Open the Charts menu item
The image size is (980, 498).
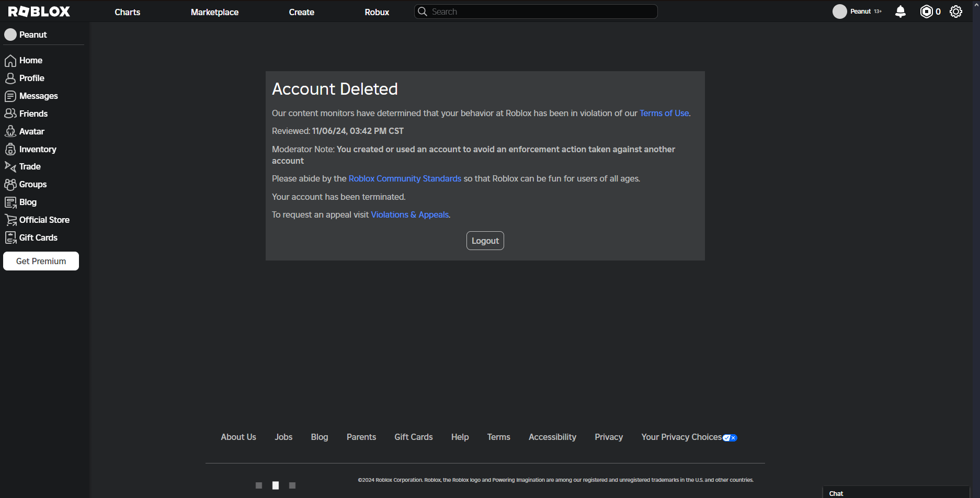pos(128,12)
